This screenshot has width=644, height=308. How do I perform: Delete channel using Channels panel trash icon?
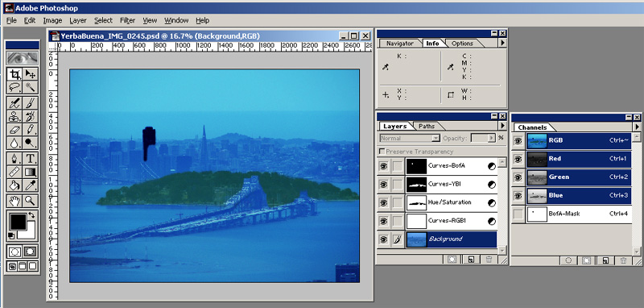tap(623, 260)
